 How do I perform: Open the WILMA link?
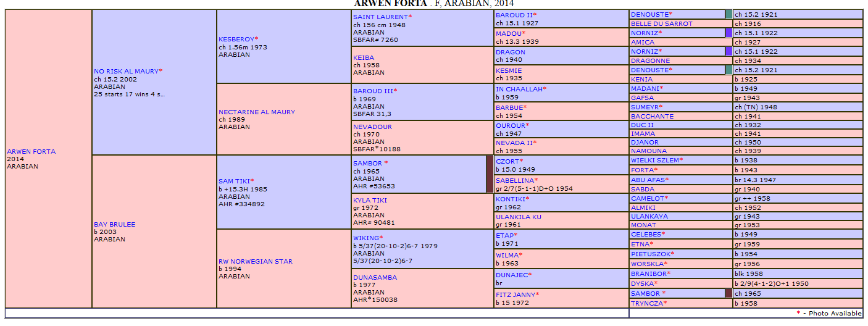point(507,255)
